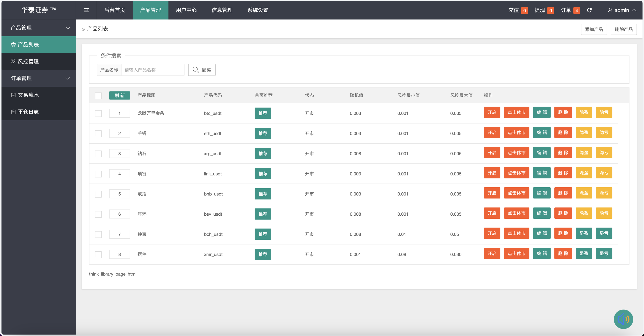Click the 产品名称 search input field

[x=152, y=70]
